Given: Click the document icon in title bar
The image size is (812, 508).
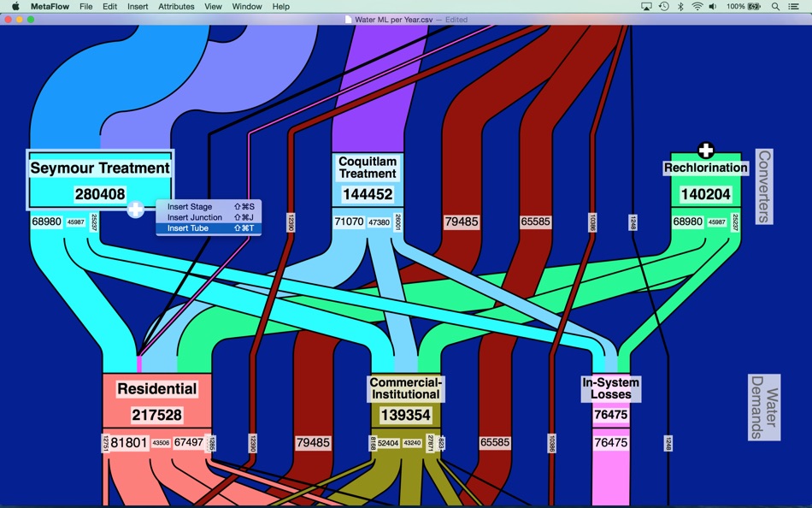Looking at the screenshot, I should click(x=349, y=20).
